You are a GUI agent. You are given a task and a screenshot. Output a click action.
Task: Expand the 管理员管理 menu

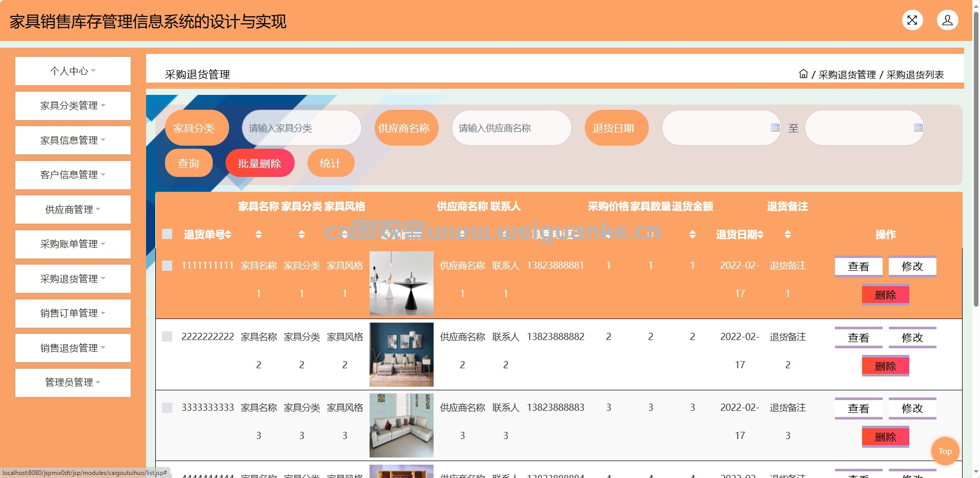73,383
